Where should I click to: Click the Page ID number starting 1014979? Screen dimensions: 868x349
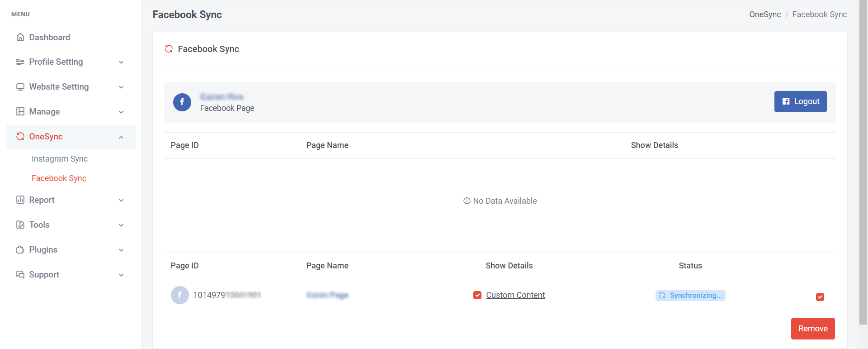tap(227, 295)
